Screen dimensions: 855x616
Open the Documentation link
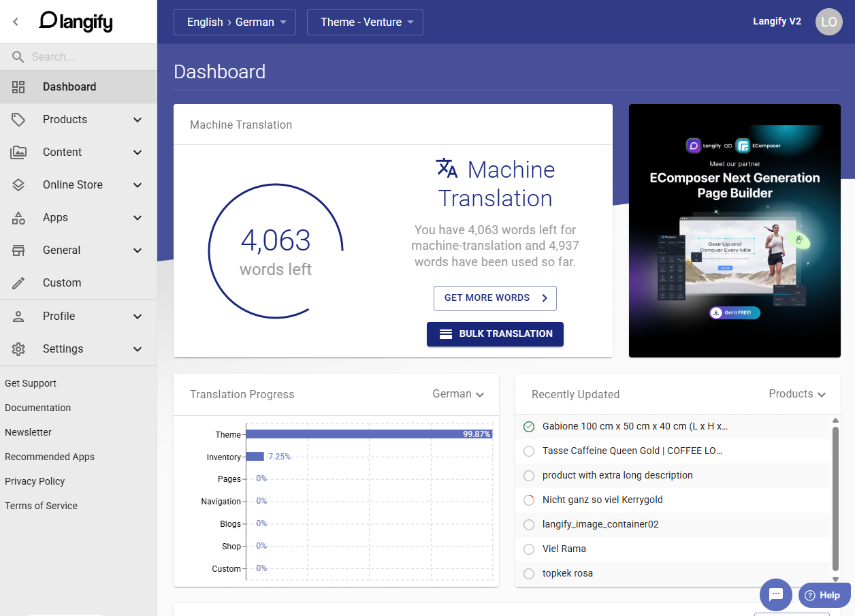click(38, 408)
